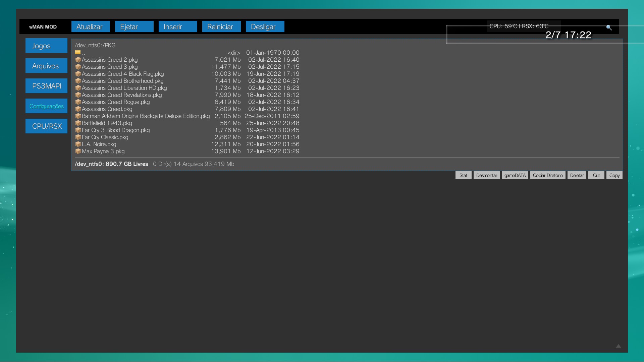Screen dimensions: 644x362
Task: Click Reiniciar to restart the console
Action: 221,26
